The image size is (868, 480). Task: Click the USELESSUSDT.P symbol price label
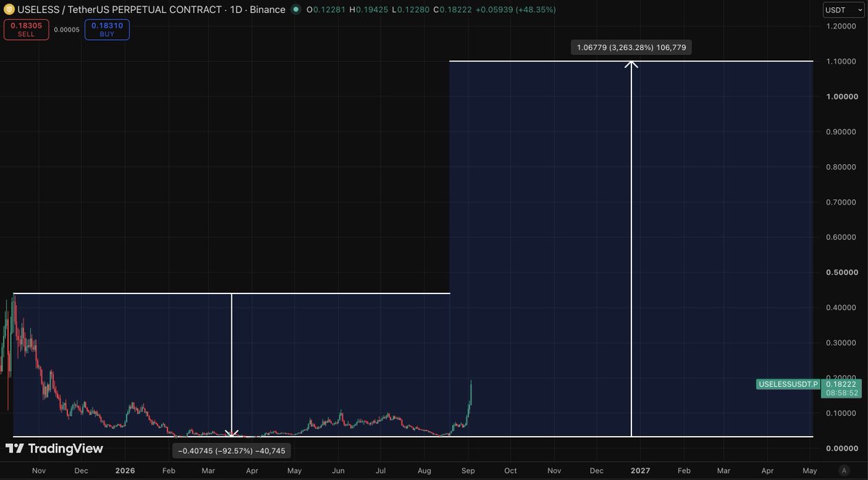(788, 385)
